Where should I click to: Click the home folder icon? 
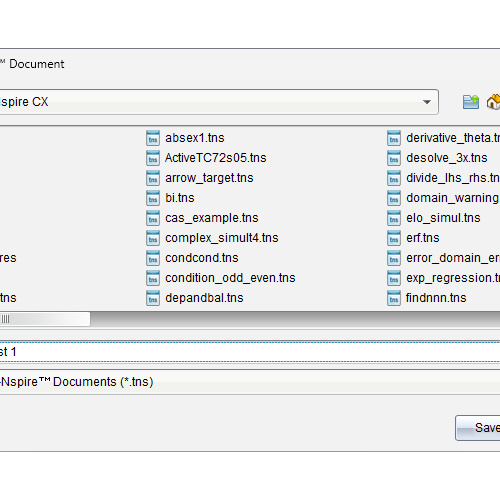[x=494, y=102]
